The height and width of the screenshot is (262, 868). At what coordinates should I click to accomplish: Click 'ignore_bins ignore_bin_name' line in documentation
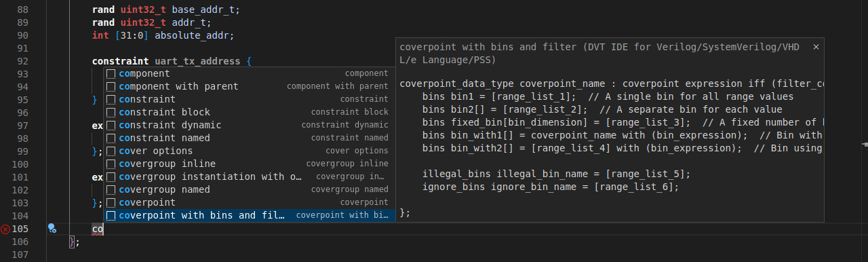[551, 187]
